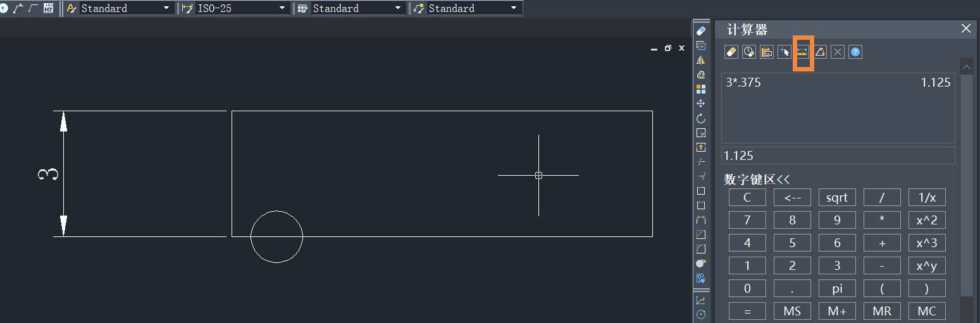The height and width of the screenshot is (323, 980).
Task: Click the / divide button
Action: [x=882, y=197]
